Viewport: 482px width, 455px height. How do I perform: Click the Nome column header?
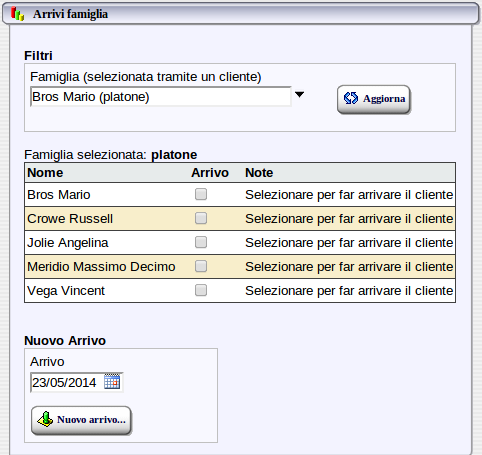[x=45, y=173]
